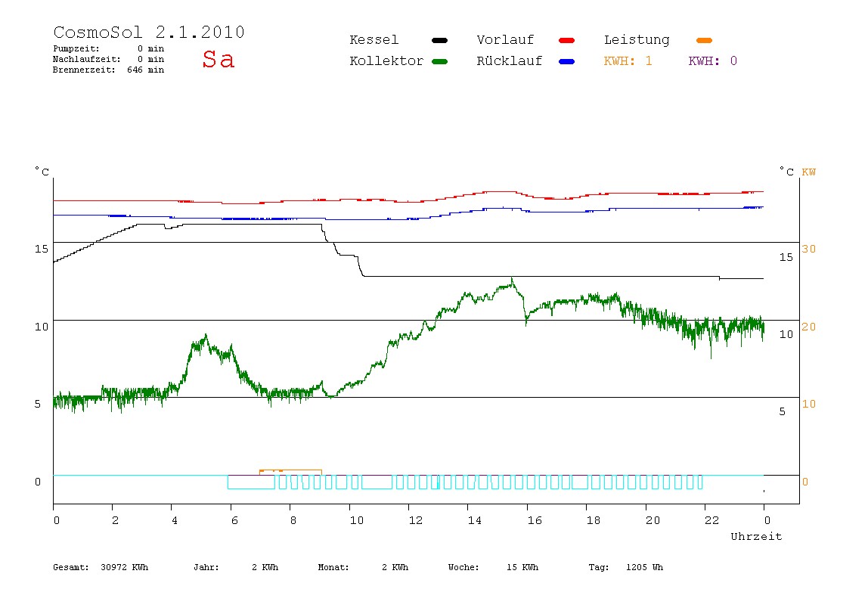Screen dimensions: 868x614
Task: Click the black Kessel legend swatch
Action: [x=439, y=40]
